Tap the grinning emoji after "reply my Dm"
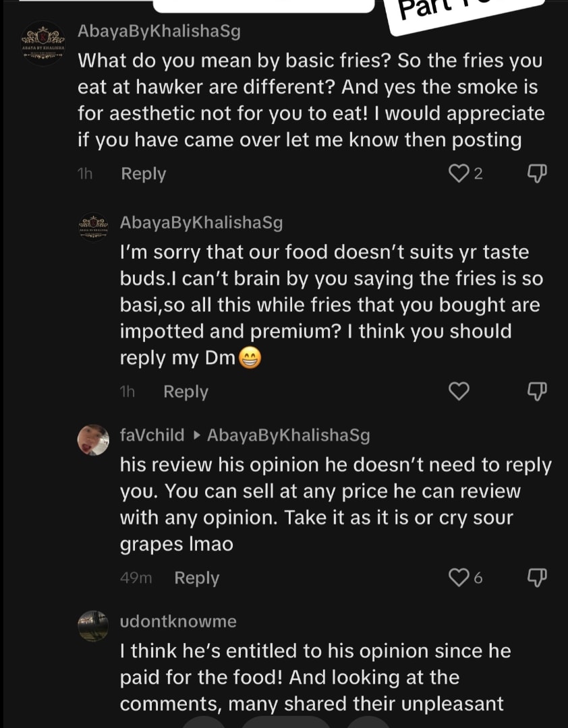568x728 pixels. (250, 359)
